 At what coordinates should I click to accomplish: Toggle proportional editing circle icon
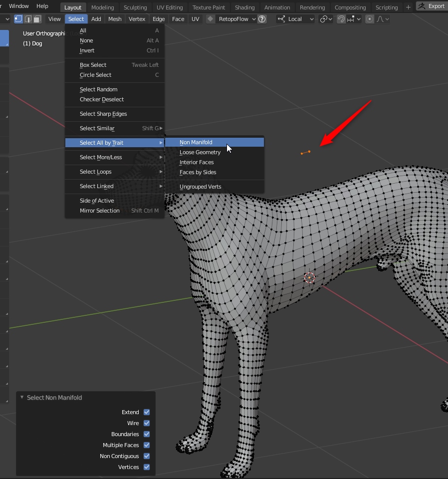370,19
